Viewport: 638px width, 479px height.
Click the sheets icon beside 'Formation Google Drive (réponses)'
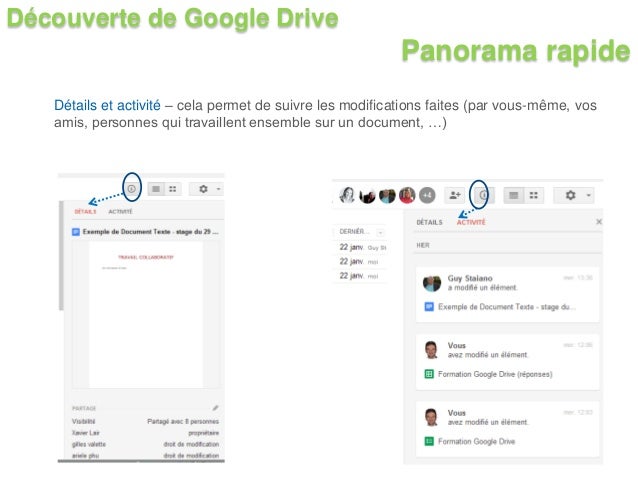(x=429, y=374)
